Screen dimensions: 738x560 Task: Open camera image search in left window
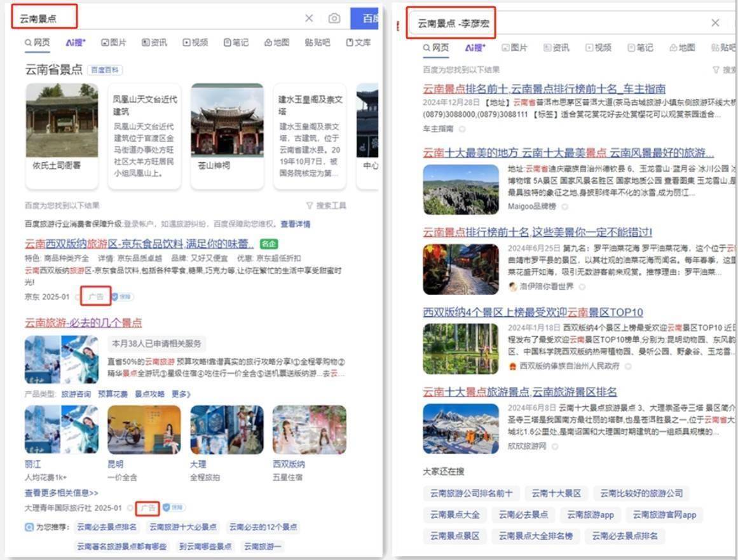point(334,18)
